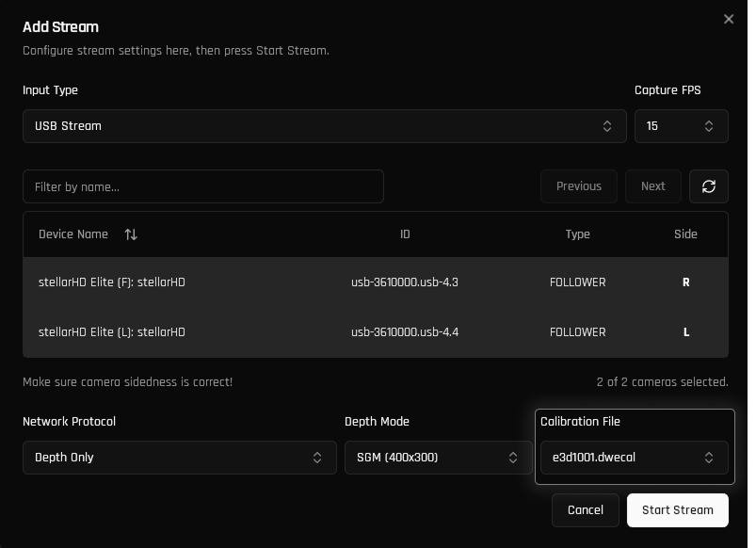The height and width of the screenshot is (548, 756).
Task: Cancel adding the stream
Action: [x=586, y=510]
